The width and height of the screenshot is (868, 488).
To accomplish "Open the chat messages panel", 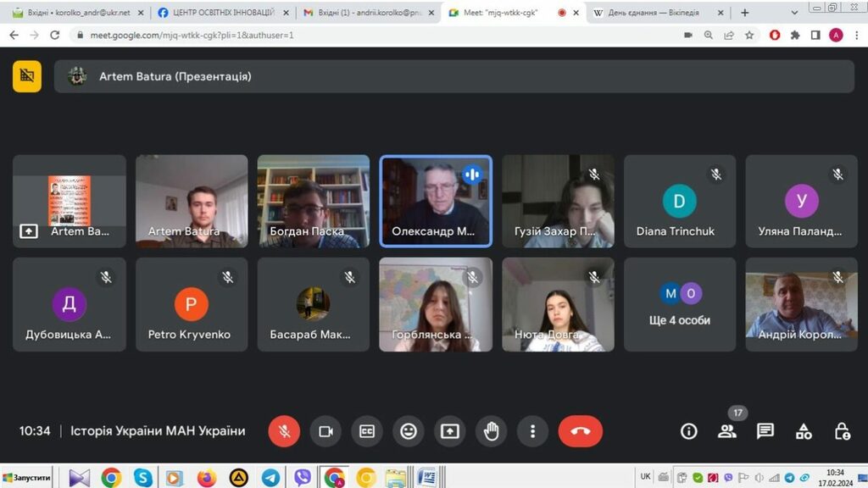I will (x=765, y=431).
